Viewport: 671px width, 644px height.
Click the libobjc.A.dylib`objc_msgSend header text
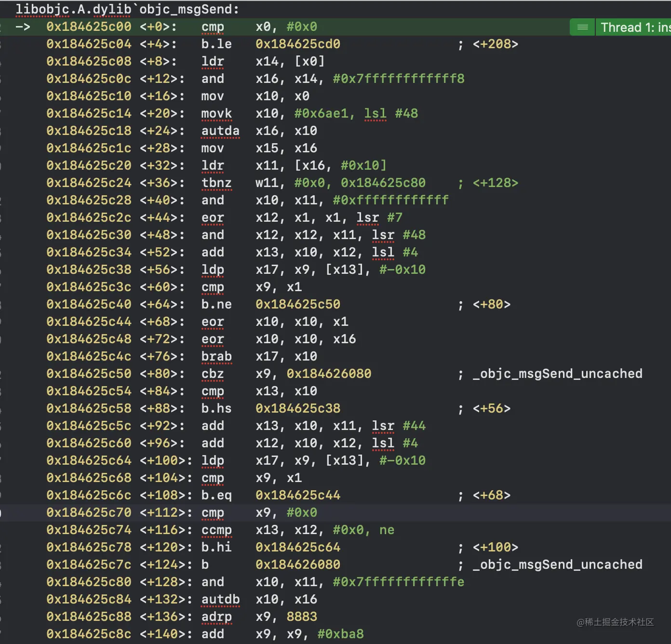click(x=127, y=9)
